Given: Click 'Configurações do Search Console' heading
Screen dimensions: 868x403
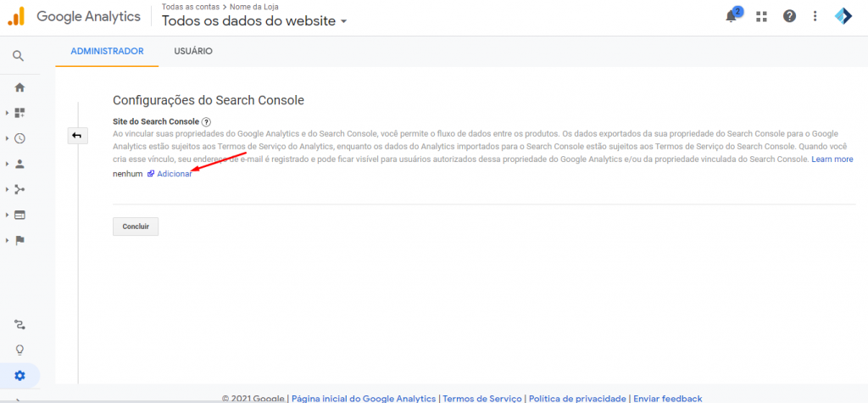Looking at the screenshot, I should 209,100.
